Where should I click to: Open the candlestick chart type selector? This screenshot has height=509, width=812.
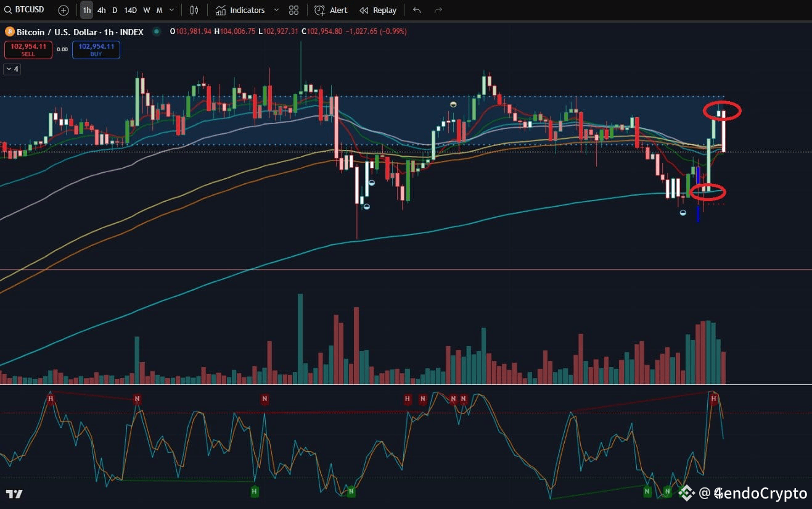pos(194,10)
